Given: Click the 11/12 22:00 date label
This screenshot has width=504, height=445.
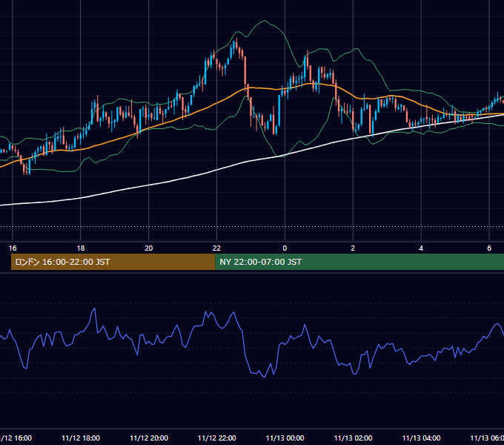Looking at the screenshot, I should (216, 438).
